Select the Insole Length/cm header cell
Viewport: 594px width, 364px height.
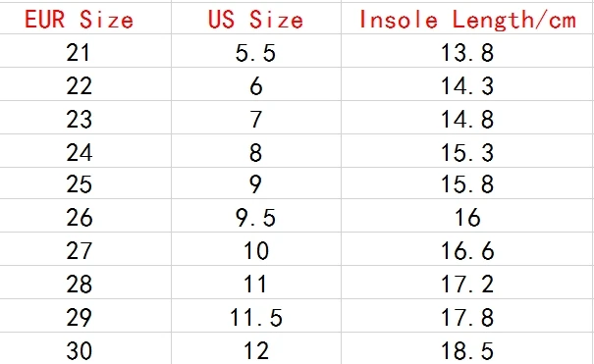[x=467, y=19]
